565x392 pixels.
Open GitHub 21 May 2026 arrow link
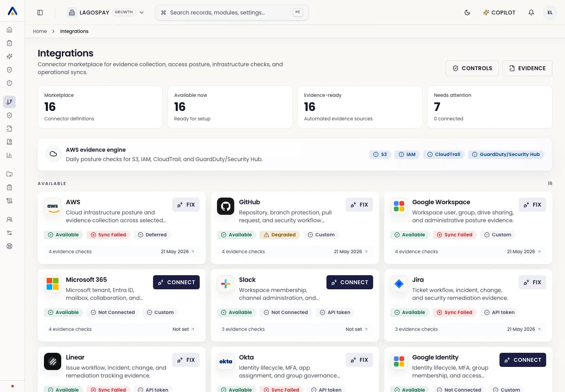click(351, 252)
